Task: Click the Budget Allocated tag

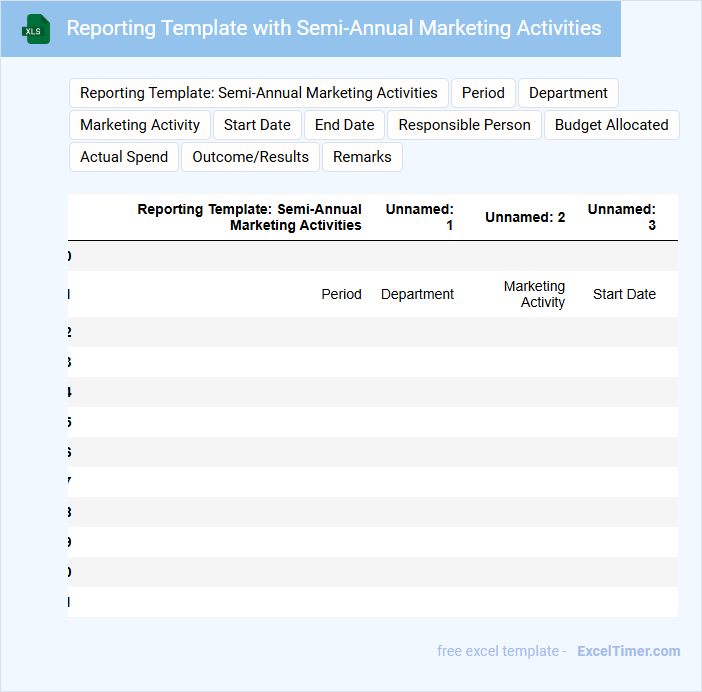Action: pyautogui.click(x=611, y=125)
